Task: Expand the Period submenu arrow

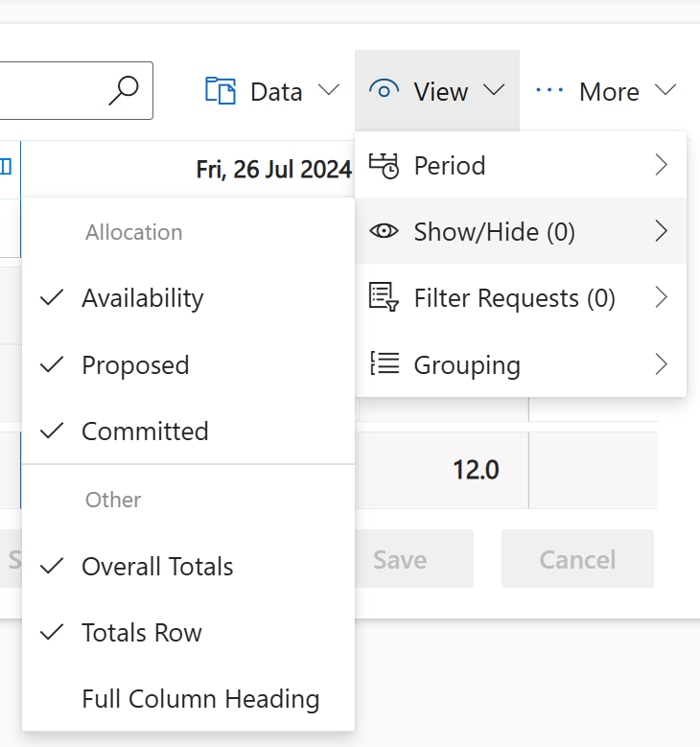Action: 662,165
